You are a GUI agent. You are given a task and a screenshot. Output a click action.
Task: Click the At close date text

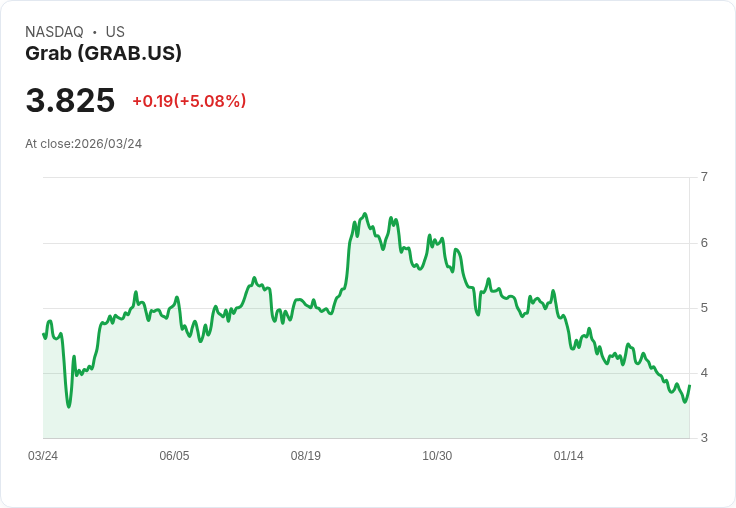click(83, 144)
